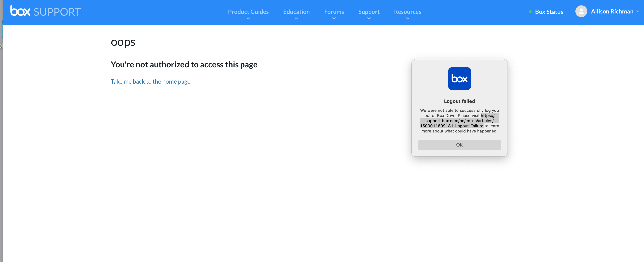Click the green Box Status indicator dot
644x262 pixels.
(530, 12)
